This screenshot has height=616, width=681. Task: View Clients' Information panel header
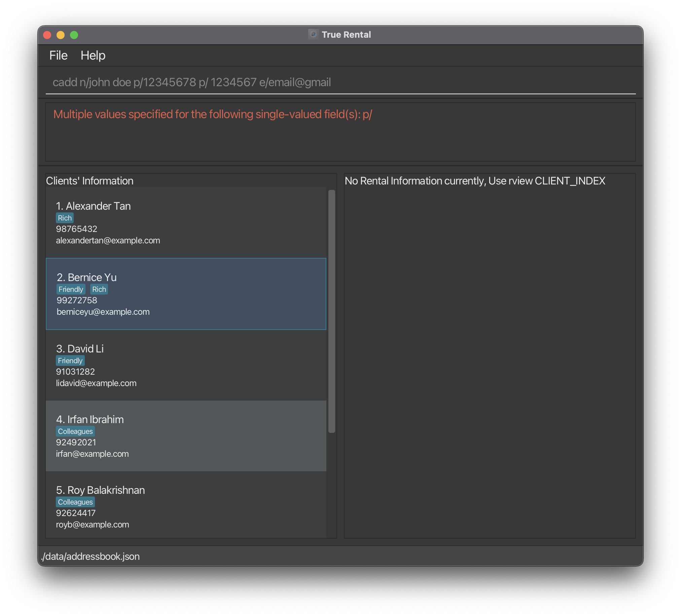89,180
